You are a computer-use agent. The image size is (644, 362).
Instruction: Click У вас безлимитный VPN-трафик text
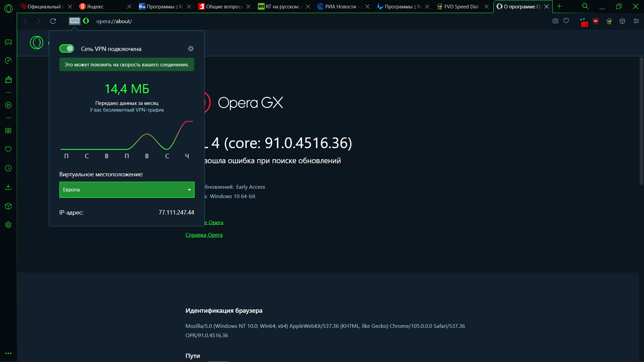(127, 110)
